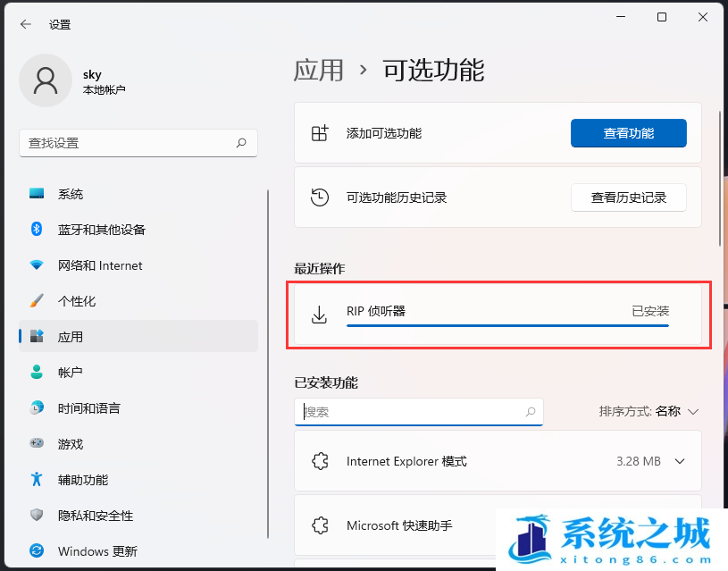The height and width of the screenshot is (571, 728).
Task: Open 时间和语言 settings
Action: point(138,407)
